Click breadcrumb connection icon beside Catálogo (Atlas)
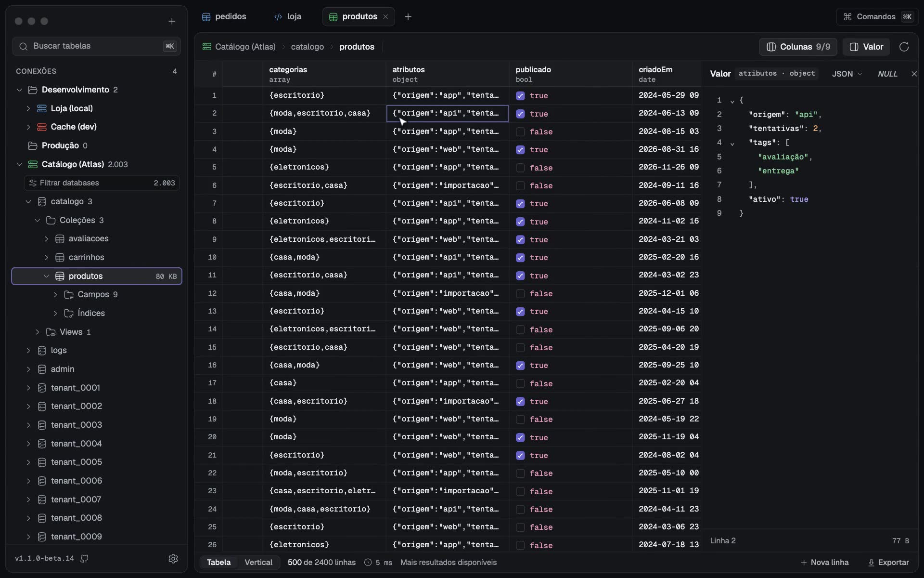This screenshot has height=578, width=924. coord(207,47)
